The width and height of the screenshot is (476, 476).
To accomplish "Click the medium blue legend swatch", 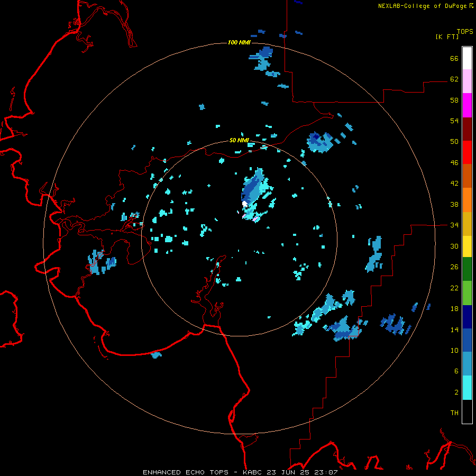I will (x=467, y=340).
